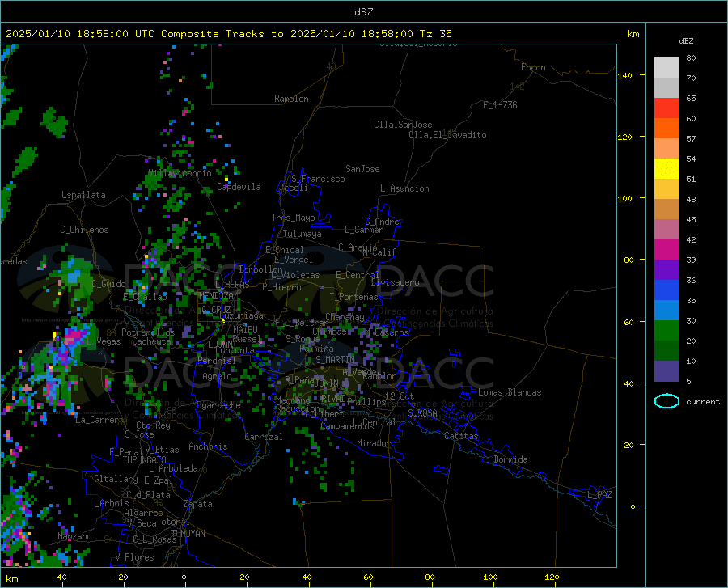Click the 'Uspallata' place label
This screenshot has height=588, width=728.
coord(83,195)
